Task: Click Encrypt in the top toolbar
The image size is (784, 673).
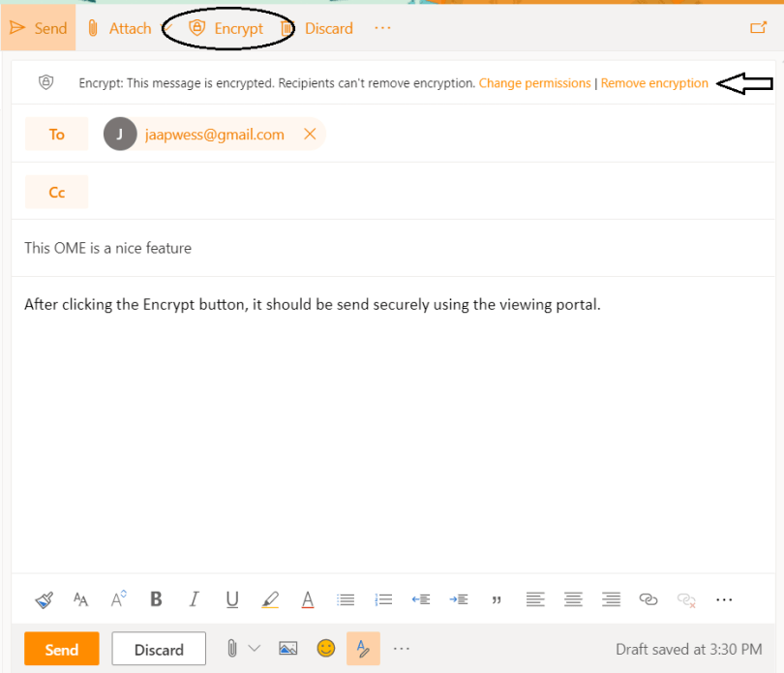Action: coord(226,28)
